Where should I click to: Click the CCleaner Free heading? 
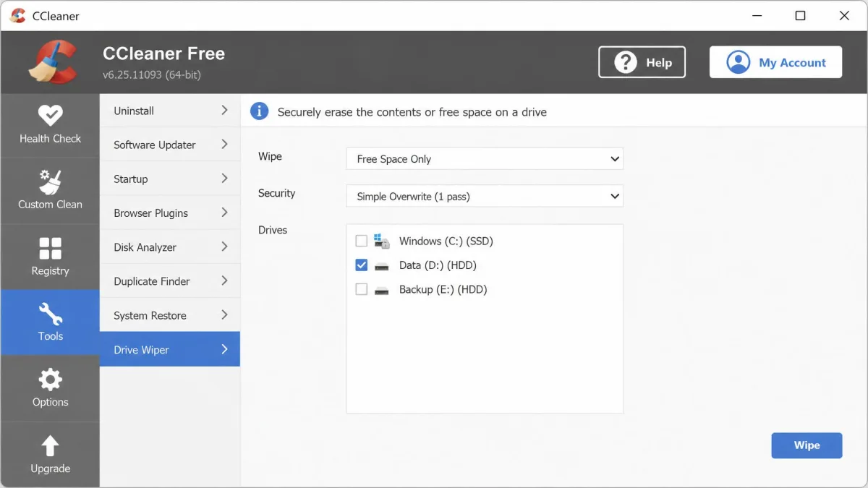point(164,53)
